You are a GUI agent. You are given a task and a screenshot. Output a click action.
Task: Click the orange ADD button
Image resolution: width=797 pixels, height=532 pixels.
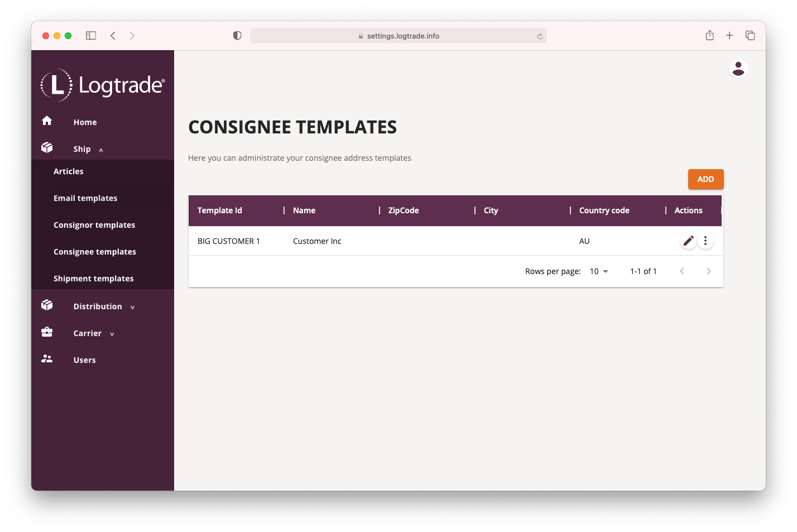click(x=705, y=179)
